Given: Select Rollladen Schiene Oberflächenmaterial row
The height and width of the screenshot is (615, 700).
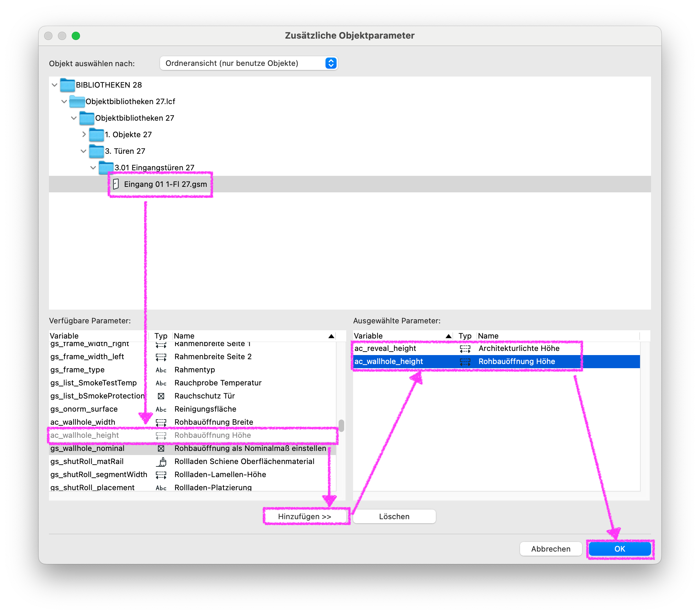Looking at the screenshot, I should (192, 462).
